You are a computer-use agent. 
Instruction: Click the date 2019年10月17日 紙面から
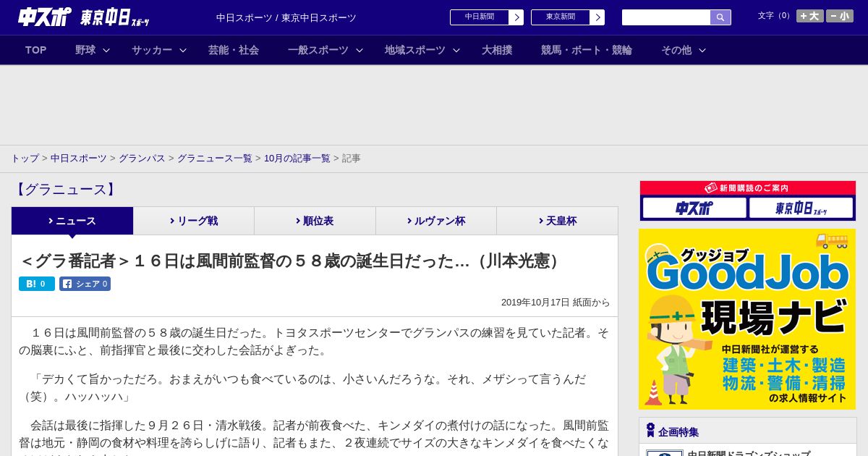(556, 303)
